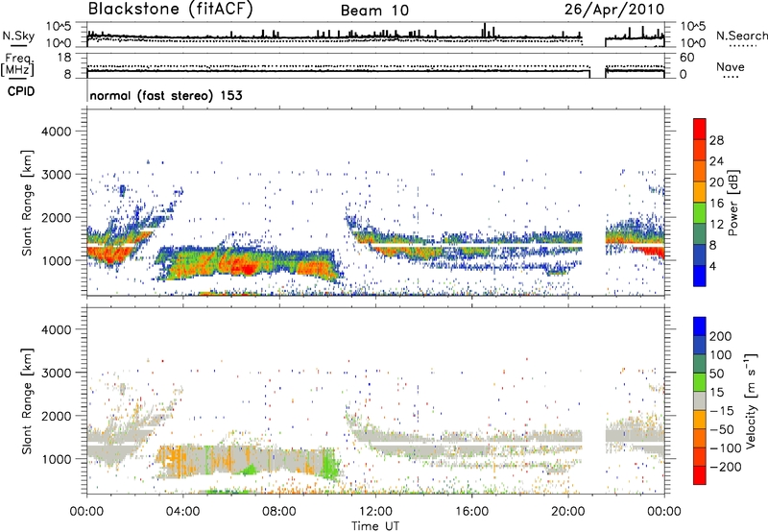
Task: Click the "4000" tick on the power panel
Action: 56,132
